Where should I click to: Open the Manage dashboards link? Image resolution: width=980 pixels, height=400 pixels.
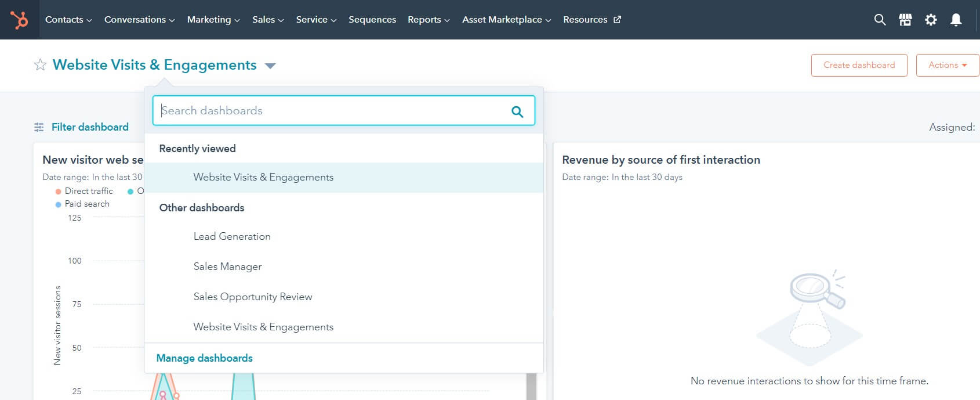tap(204, 358)
